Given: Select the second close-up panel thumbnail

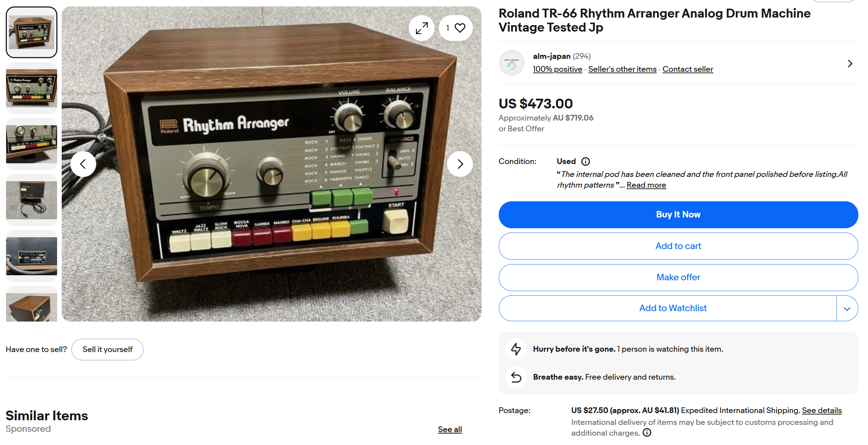Looking at the screenshot, I should 32,144.
